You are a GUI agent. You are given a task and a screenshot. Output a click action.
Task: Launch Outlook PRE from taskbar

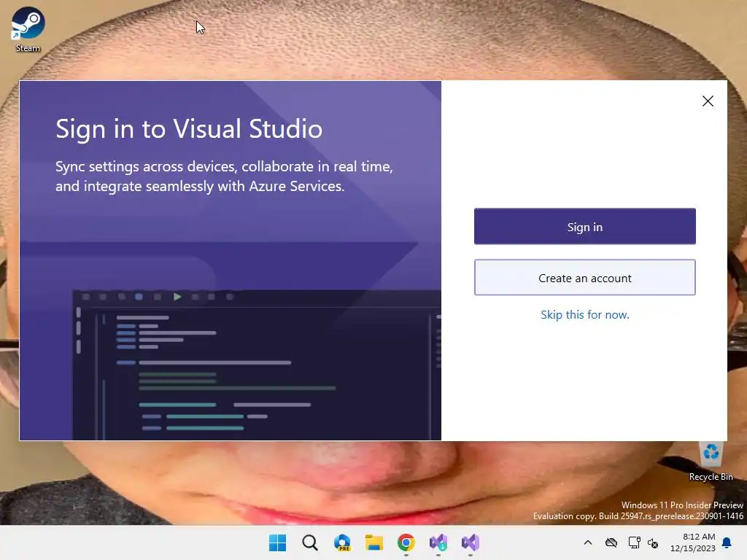(342, 542)
